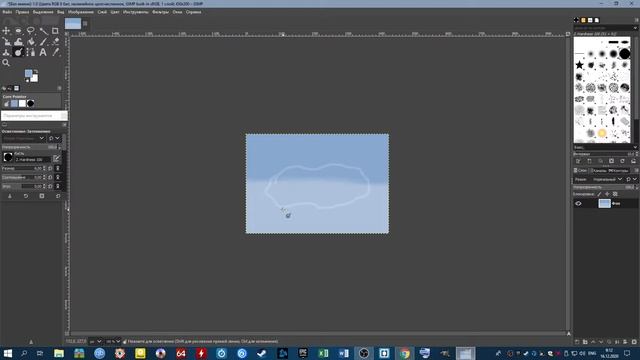Select the Clone stamp tool
The height and width of the screenshot is (360, 640).
6,52
